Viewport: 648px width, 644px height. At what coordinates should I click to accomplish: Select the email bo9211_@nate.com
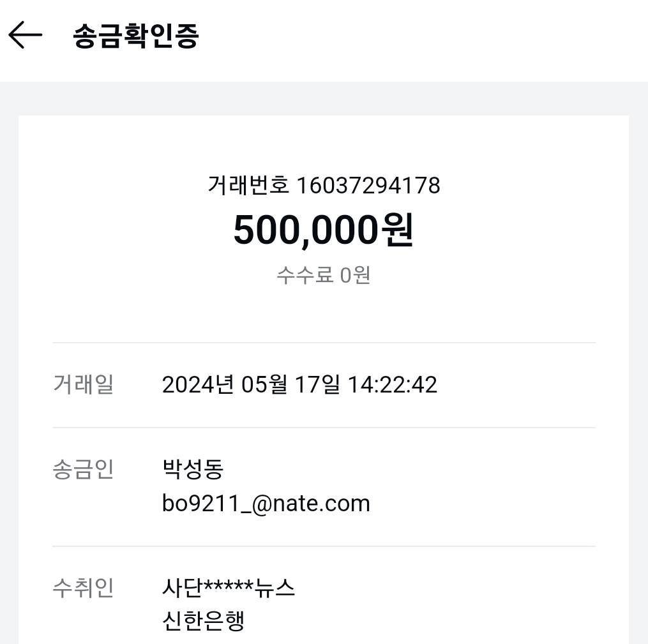coord(266,504)
